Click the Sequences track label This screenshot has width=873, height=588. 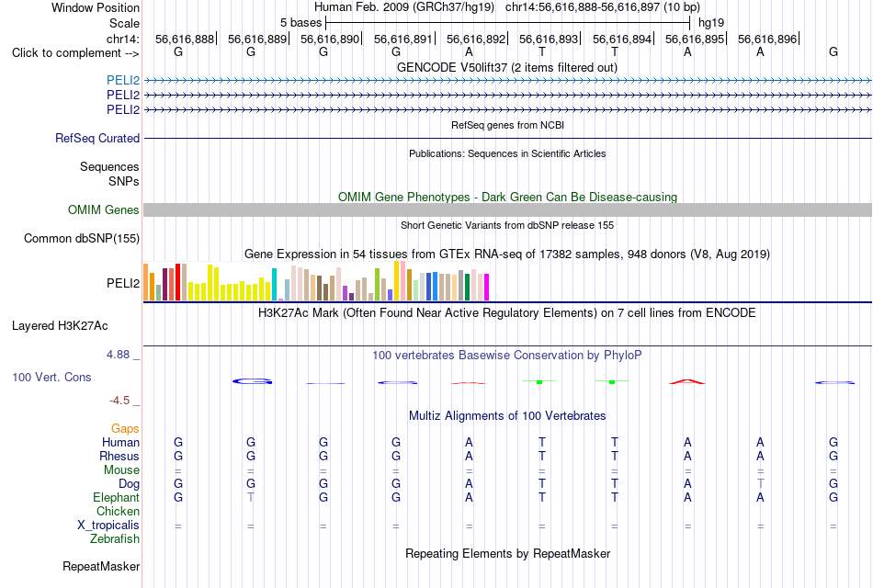[x=109, y=166]
